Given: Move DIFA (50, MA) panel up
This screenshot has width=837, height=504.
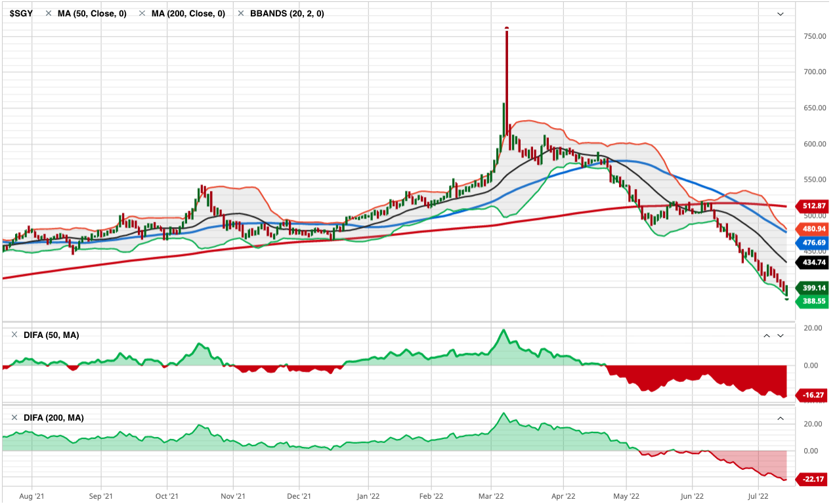Looking at the screenshot, I should pyautogui.click(x=766, y=335).
